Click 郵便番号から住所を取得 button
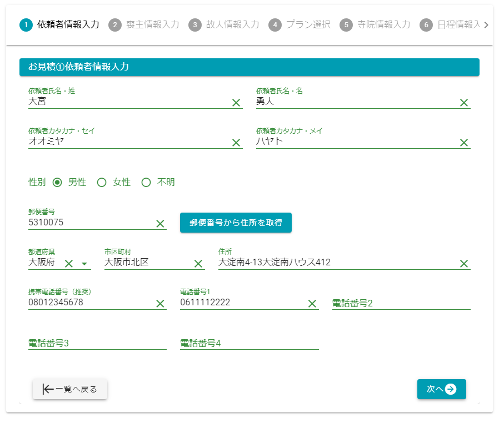The width and height of the screenshot is (504, 423). point(236,223)
